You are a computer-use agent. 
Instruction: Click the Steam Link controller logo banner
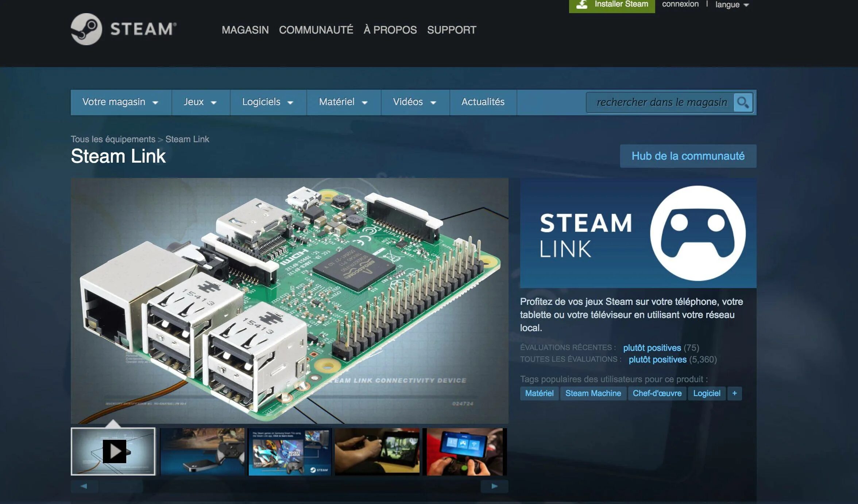click(x=638, y=233)
